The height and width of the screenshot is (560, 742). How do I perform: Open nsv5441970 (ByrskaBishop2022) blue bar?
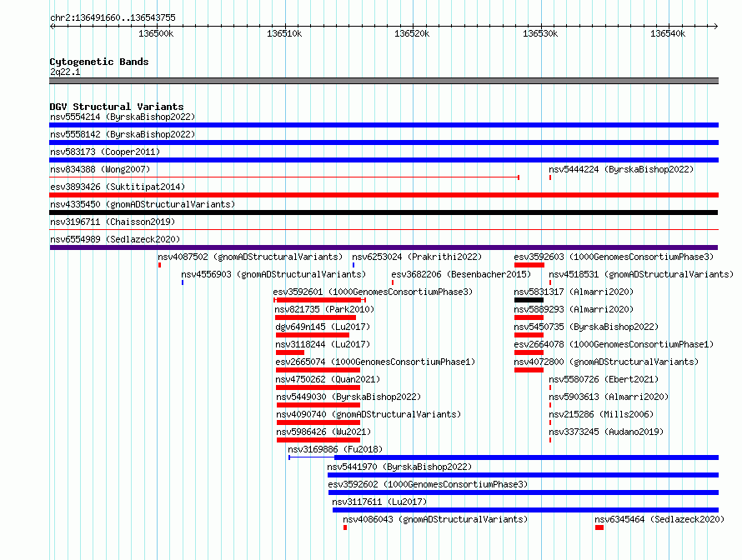(523, 475)
